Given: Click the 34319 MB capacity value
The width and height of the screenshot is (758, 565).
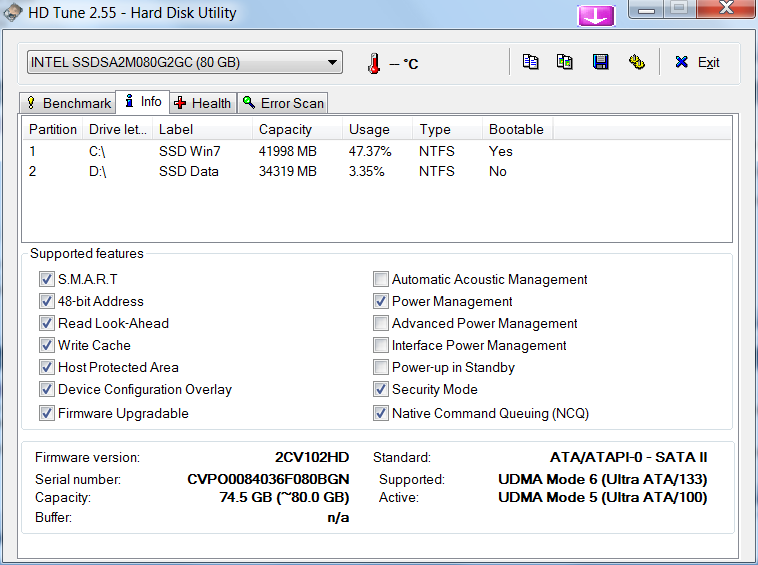Looking at the screenshot, I should pos(288,171).
